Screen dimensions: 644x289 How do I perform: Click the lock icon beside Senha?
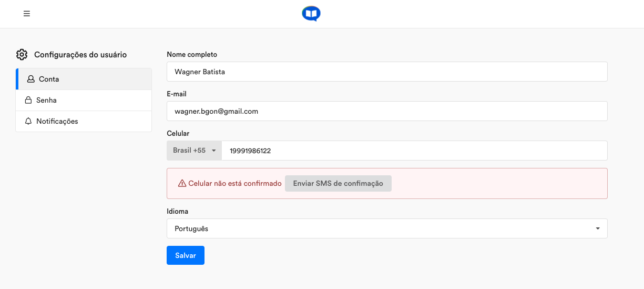(28, 100)
